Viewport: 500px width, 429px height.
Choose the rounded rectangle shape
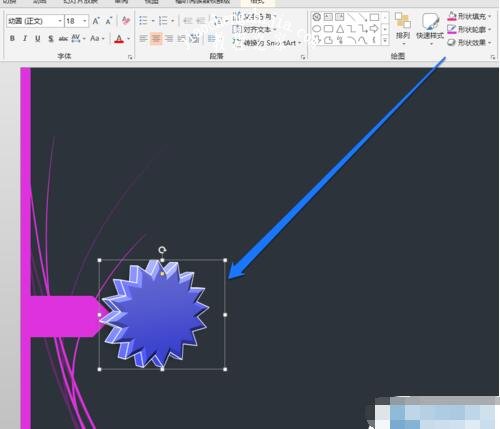point(328,29)
